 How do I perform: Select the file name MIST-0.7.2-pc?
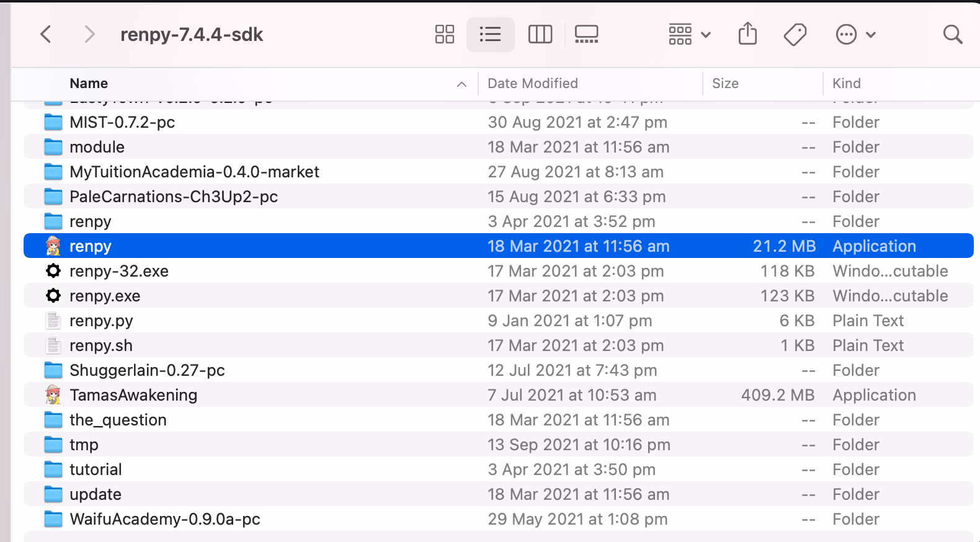(x=122, y=122)
